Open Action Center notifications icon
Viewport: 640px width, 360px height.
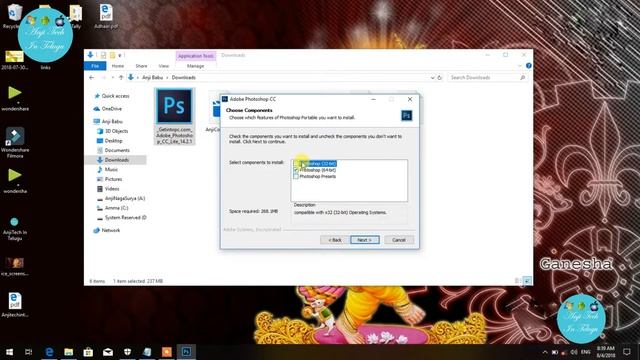click(x=627, y=352)
